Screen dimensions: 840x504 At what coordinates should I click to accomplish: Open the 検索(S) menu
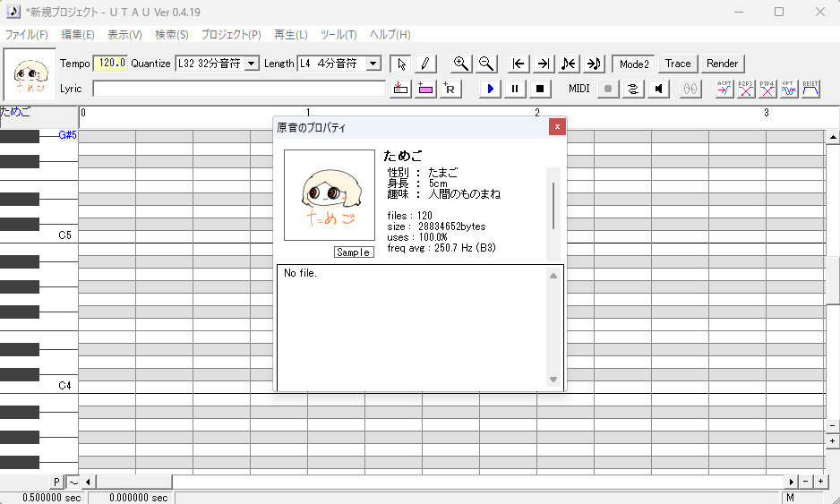(x=171, y=35)
